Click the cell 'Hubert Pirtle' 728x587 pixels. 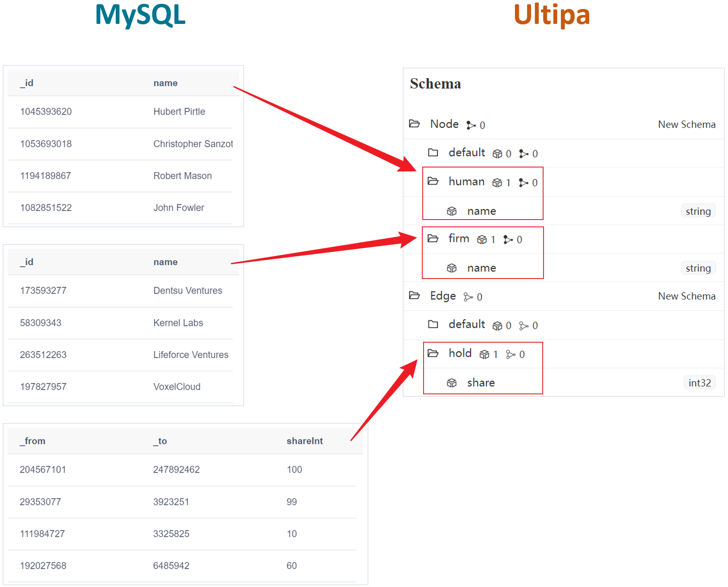tap(179, 112)
